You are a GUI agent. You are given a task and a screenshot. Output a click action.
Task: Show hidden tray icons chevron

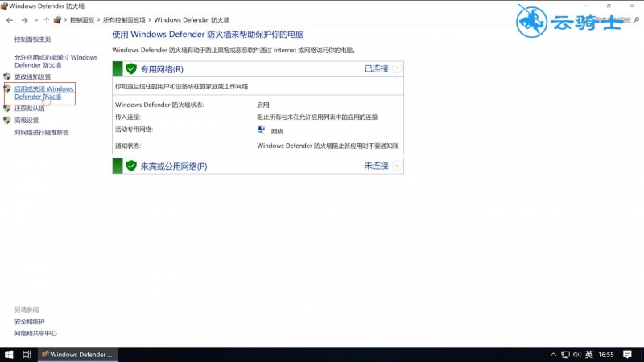(553, 355)
